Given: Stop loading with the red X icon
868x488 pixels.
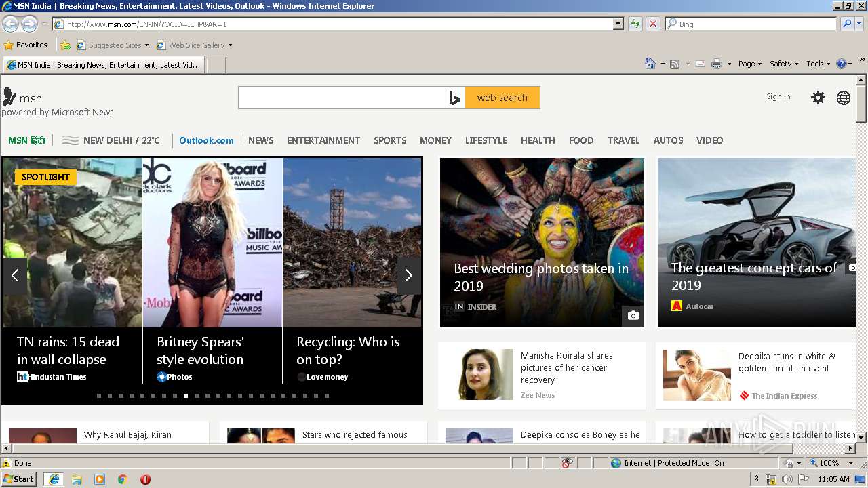Looking at the screenshot, I should 653,24.
